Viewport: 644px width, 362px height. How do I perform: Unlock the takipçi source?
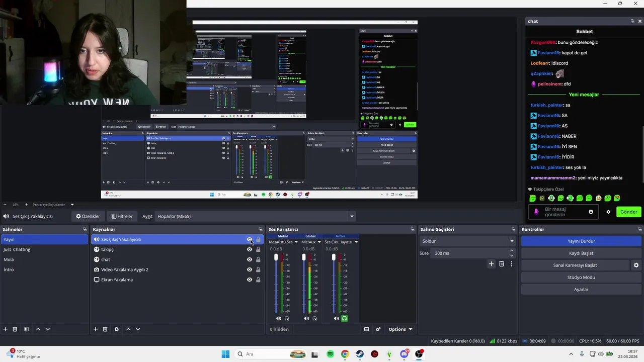(259, 249)
